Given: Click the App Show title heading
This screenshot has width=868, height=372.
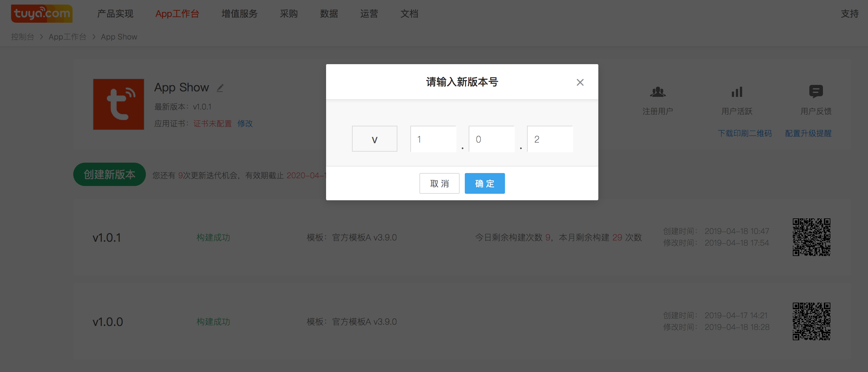Looking at the screenshot, I should [x=182, y=87].
